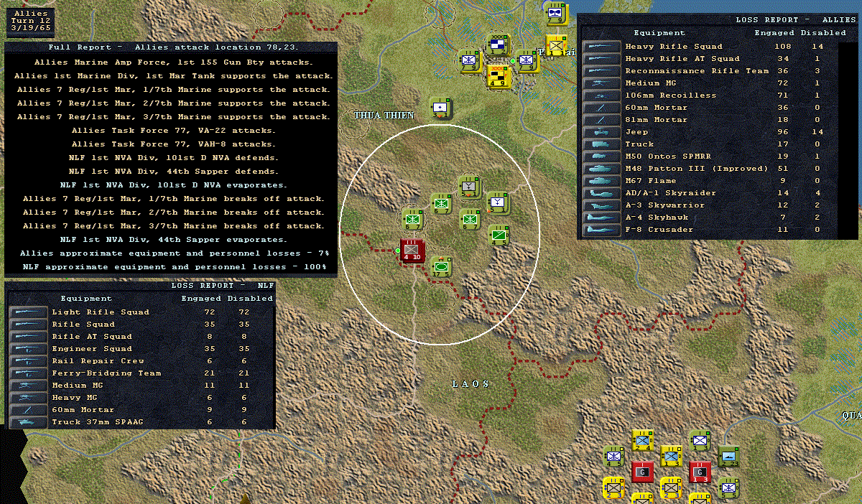Select the green naval ship unit marked 2 23
The width and height of the screenshot is (862, 504).
tap(728, 457)
